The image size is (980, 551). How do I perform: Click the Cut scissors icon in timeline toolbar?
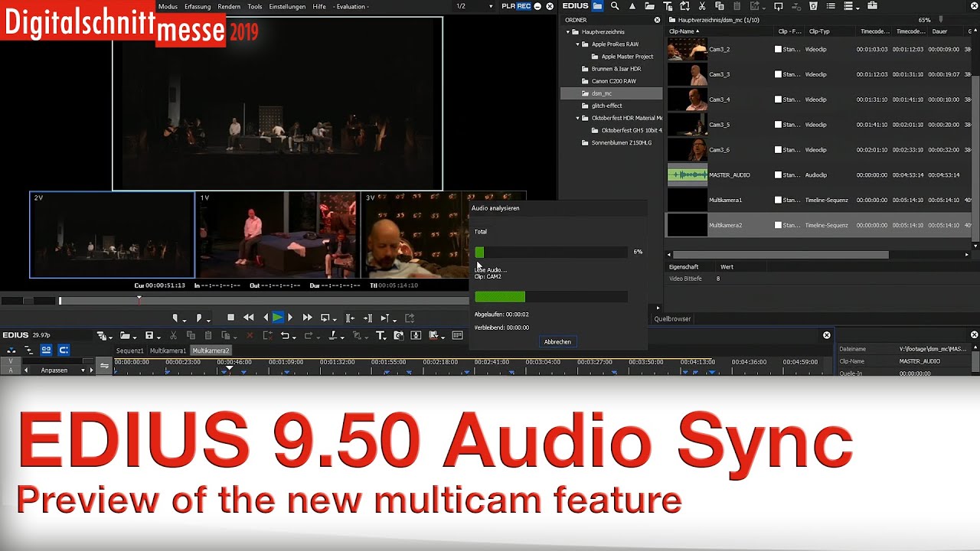pyautogui.click(x=173, y=335)
